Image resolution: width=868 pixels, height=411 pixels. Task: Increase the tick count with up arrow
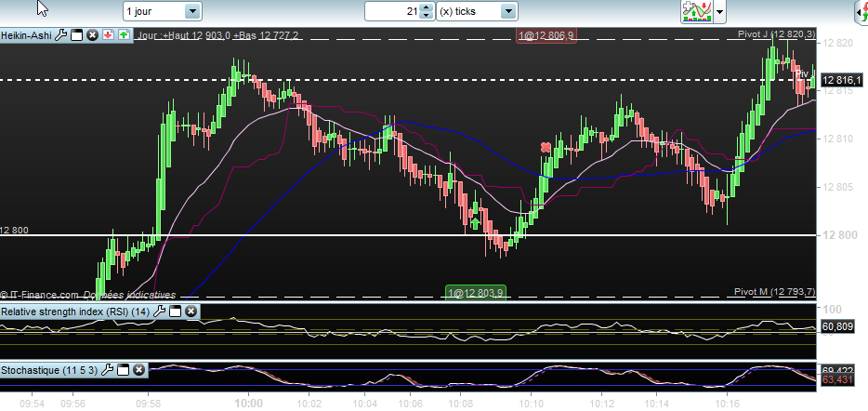[x=425, y=7]
